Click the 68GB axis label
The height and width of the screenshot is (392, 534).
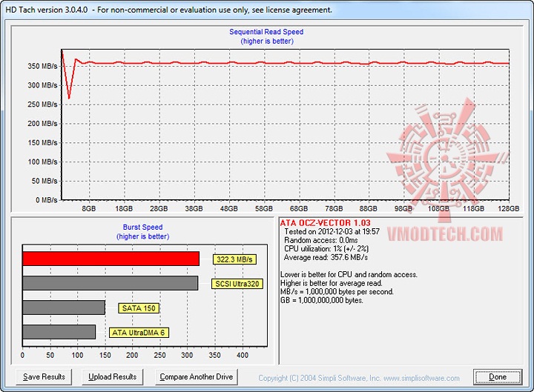pyautogui.click(x=299, y=208)
